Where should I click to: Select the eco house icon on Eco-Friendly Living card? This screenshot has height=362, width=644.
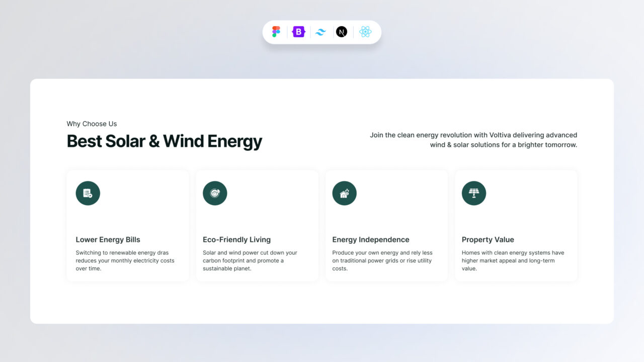(215, 193)
